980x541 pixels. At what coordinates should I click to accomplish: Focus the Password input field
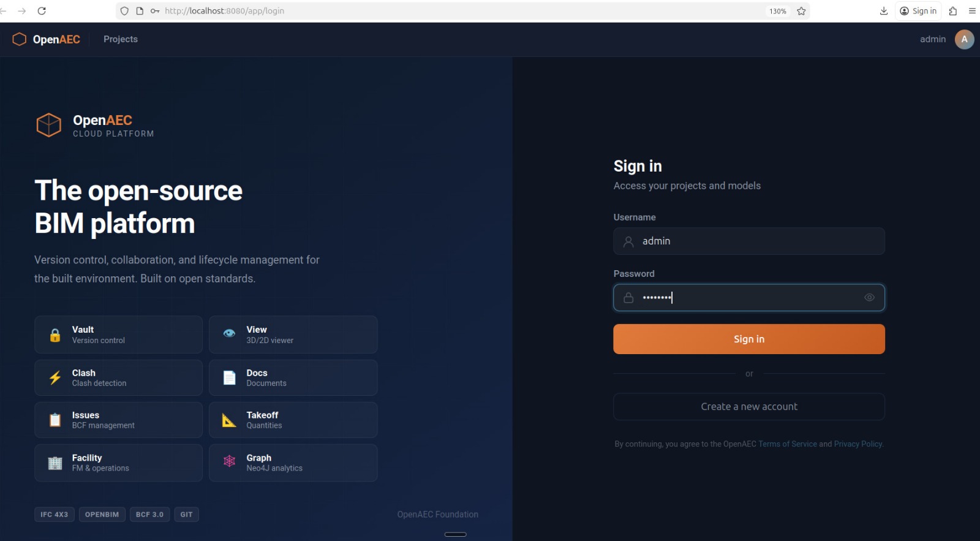coord(749,298)
